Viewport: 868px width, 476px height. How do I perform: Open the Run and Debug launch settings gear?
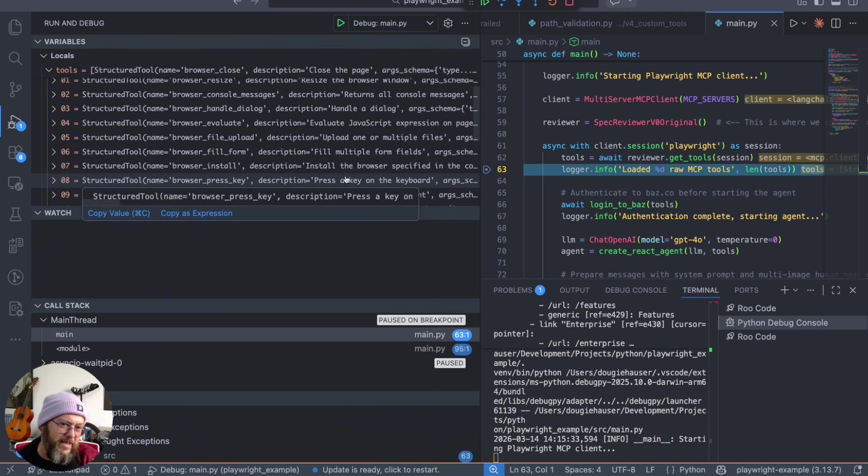448,23
